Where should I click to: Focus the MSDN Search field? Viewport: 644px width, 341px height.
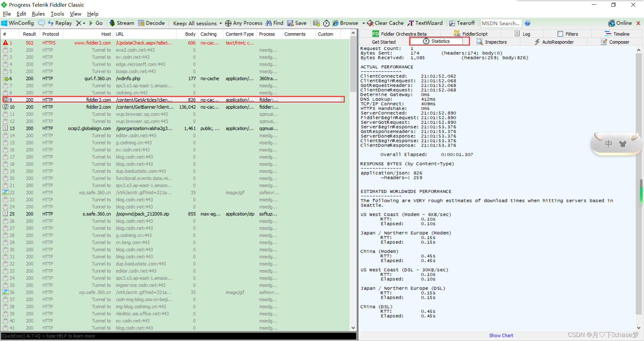click(x=501, y=23)
